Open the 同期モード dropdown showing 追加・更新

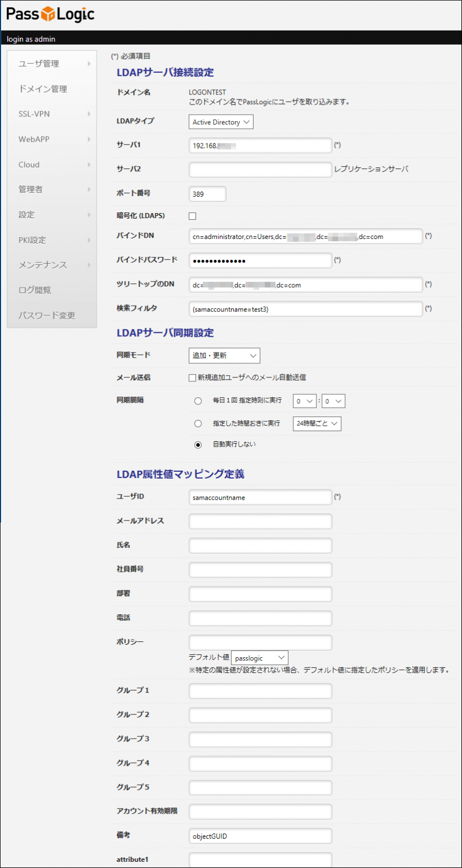(224, 355)
